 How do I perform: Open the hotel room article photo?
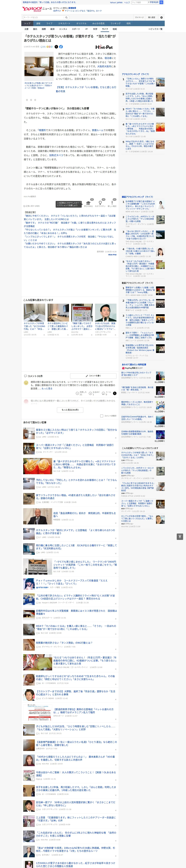coord(39,66)
